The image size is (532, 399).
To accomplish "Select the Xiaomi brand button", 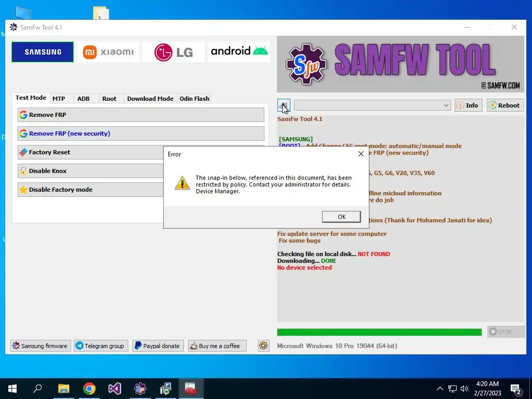I will (108, 52).
